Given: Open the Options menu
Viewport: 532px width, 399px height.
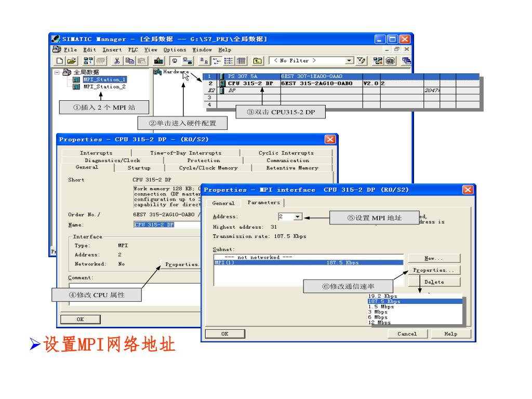Looking at the screenshot, I should (175, 49).
